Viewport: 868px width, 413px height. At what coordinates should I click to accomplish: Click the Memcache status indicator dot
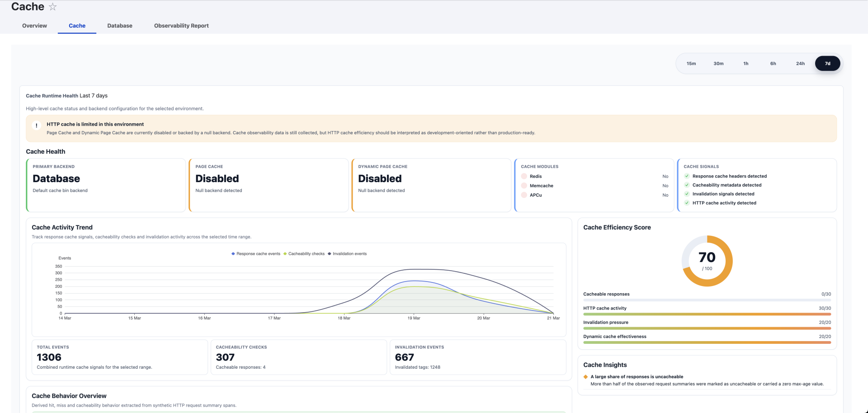click(524, 186)
